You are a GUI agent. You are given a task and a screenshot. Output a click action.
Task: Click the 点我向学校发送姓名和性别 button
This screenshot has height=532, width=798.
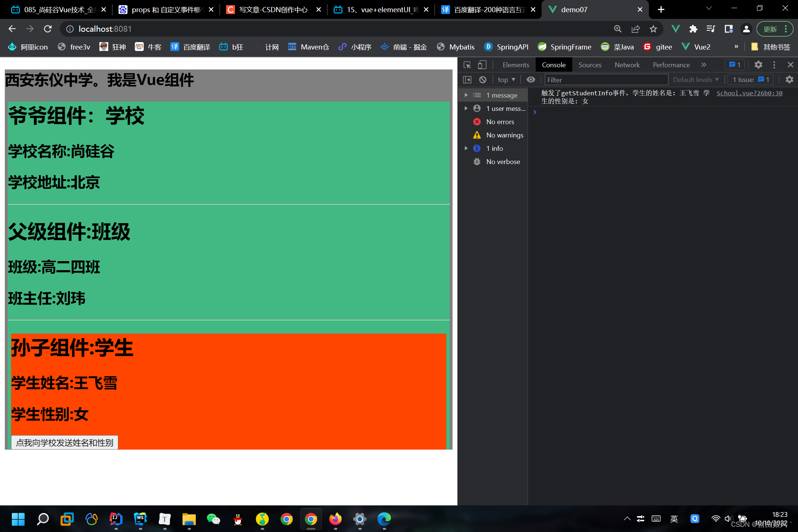[x=65, y=442]
